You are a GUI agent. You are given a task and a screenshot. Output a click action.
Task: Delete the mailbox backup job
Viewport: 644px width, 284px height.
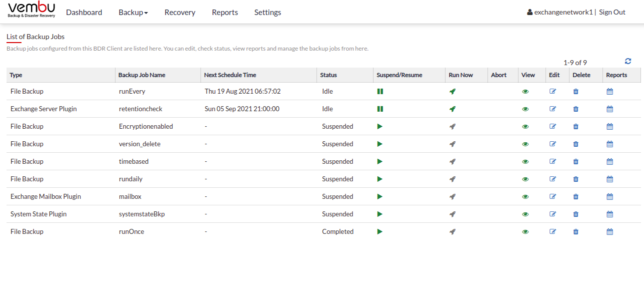coord(575,197)
